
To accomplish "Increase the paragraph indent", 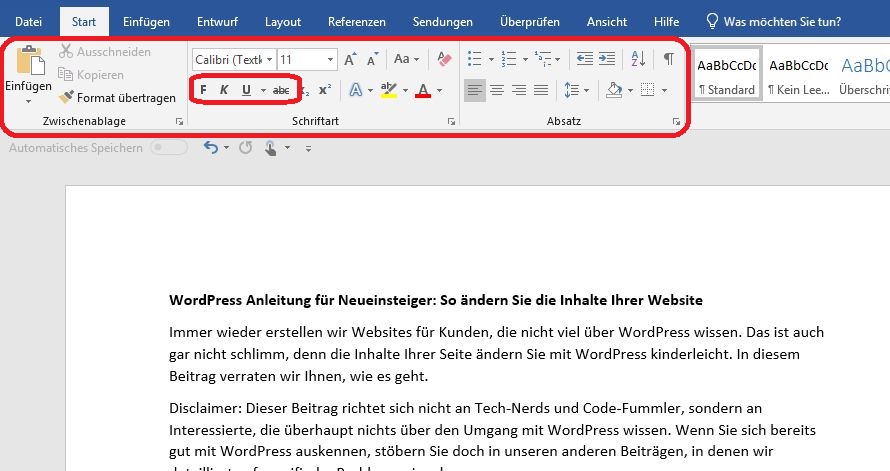I will (x=608, y=59).
